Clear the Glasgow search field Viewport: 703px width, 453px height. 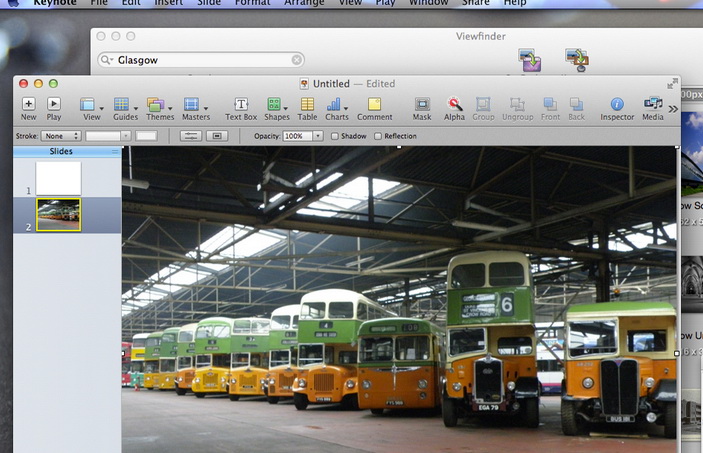296,60
